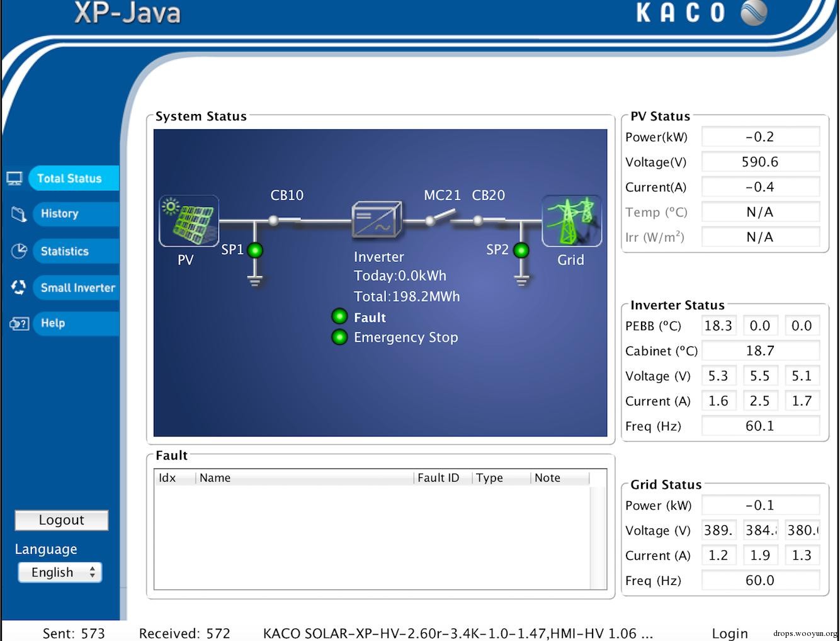This screenshot has width=840, height=641.
Task: Click the PV Voltage value field
Action: pyautogui.click(x=760, y=162)
